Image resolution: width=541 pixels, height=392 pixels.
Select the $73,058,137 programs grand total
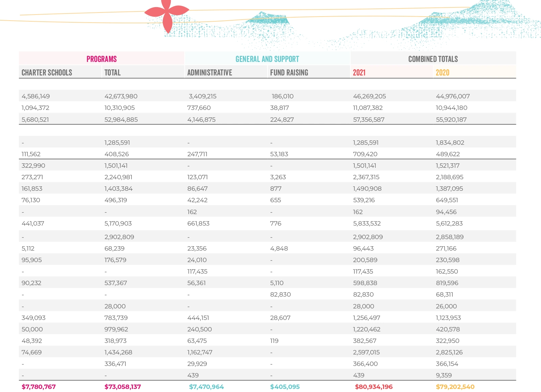coord(122,387)
